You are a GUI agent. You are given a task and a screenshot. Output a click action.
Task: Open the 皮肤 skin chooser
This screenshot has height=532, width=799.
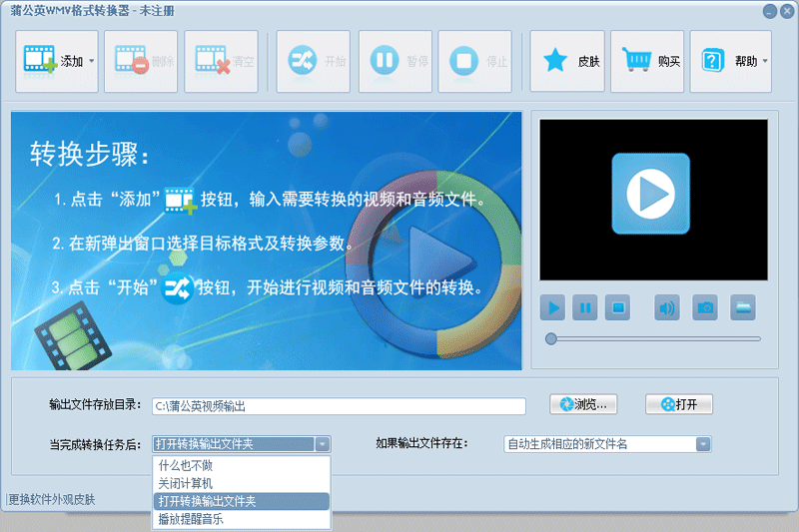point(567,61)
